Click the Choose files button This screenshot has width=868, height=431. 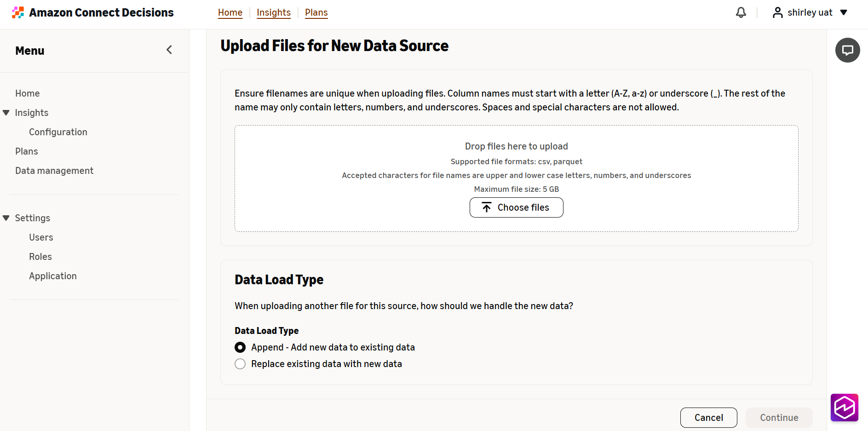[x=516, y=207]
